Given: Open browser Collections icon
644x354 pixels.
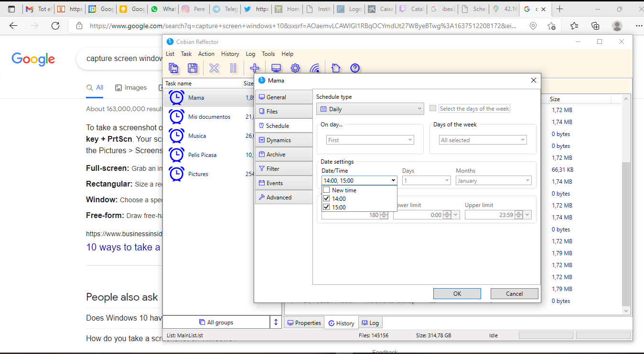Looking at the screenshot, I should (x=595, y=26).
